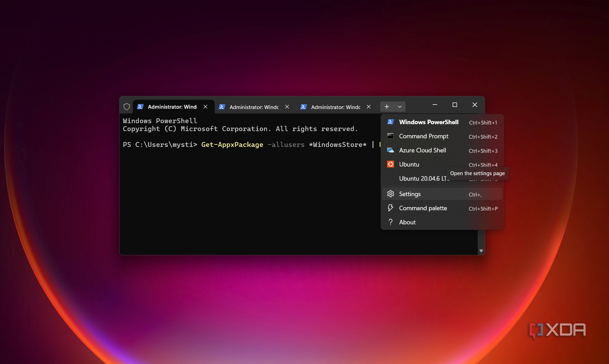The image size is (609, 364).
Task: Close the Terminal window
Action: (x=475, y=105)
